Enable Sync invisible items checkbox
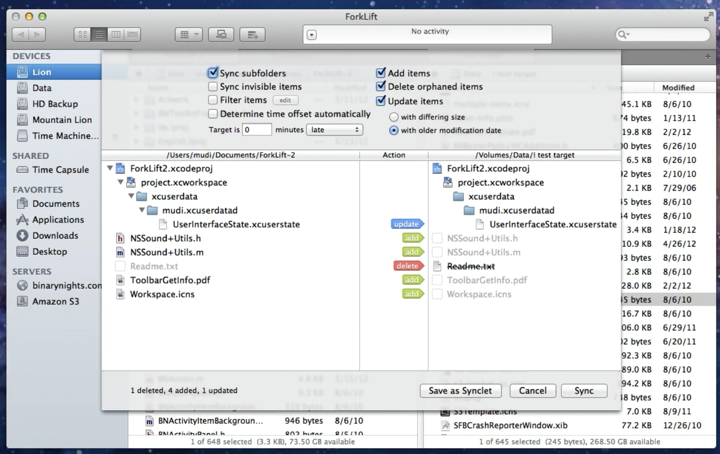 pyautogui.click(x=213, y=86)
